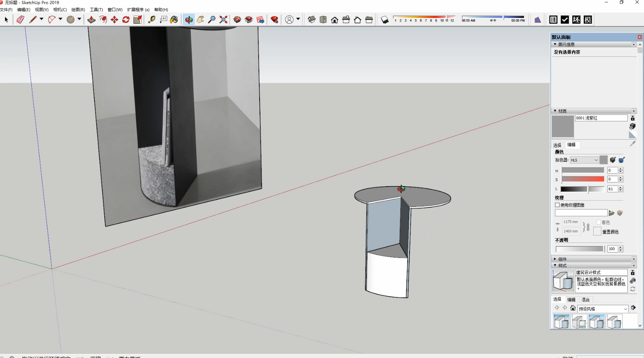644x358 pixels.
Task: Select the Arc drawing tool
Action: [x=52, y=19]
